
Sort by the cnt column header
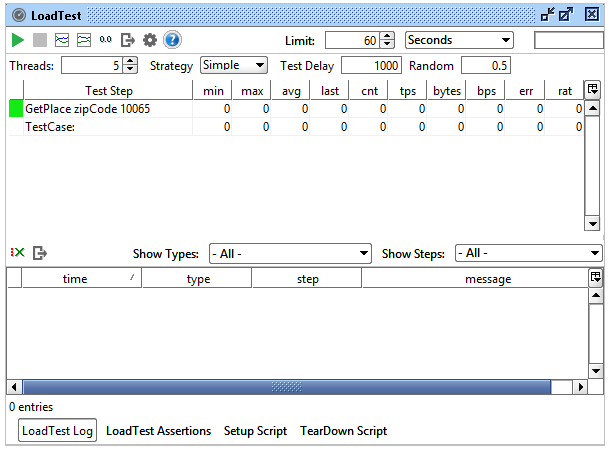click(x=369, y=90)
